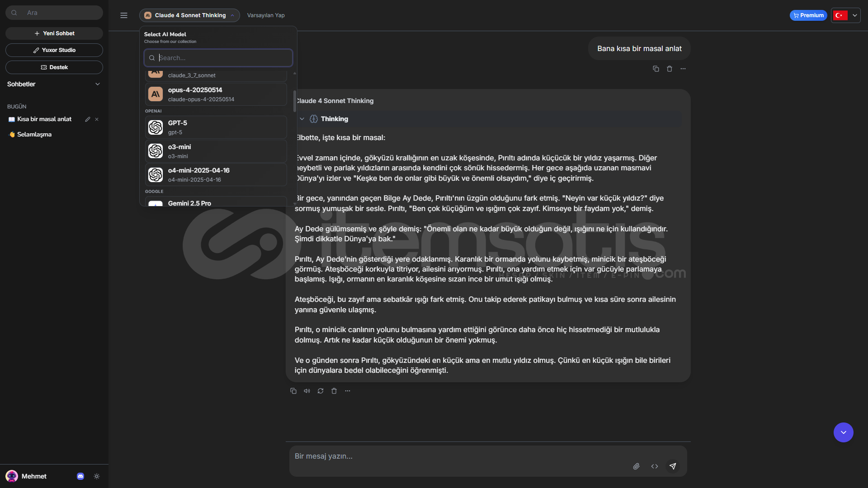Collapse the Sohbetler section

click(98, 84)
